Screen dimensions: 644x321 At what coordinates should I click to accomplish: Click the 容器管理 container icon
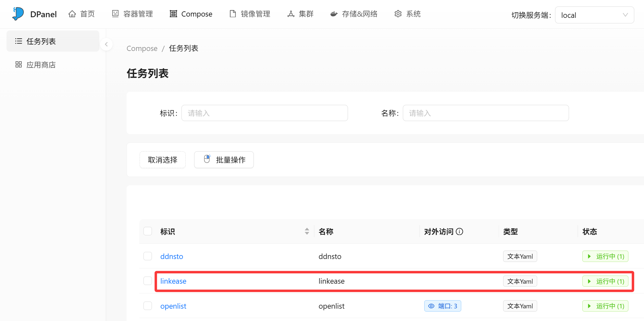click(x=115, y=14)
